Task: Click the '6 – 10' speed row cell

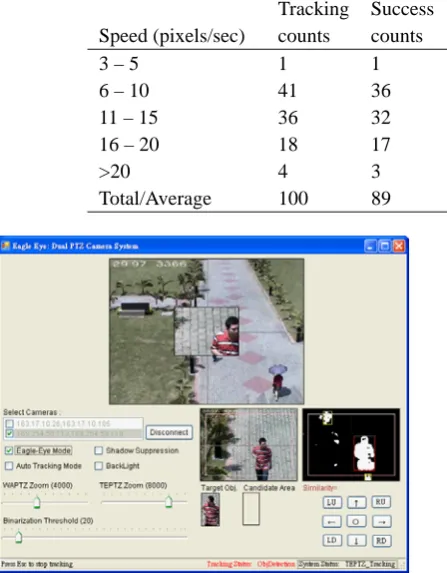Action: [124, 91]
